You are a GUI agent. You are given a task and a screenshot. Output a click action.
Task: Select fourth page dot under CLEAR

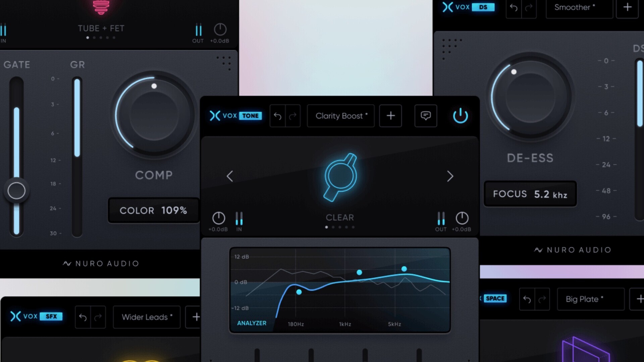(x=346, y=227)
